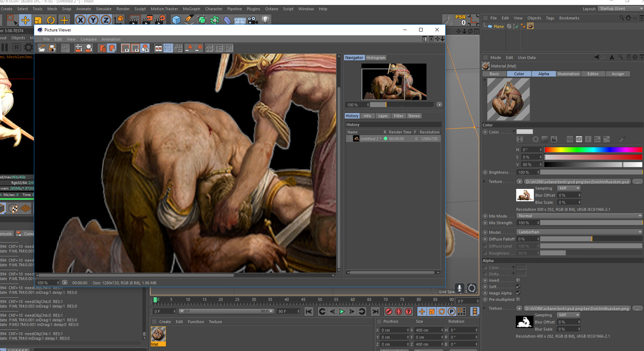This screenshot has width=644, height=351.
Task: Expand the Alpha Texture arrow button
Action: point(519,308)
